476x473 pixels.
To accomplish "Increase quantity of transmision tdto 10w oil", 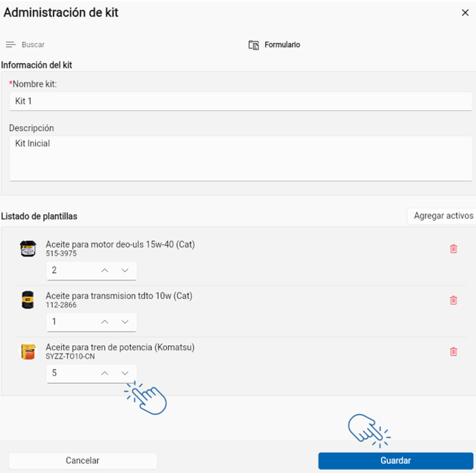I will click(x=105, y=322).
